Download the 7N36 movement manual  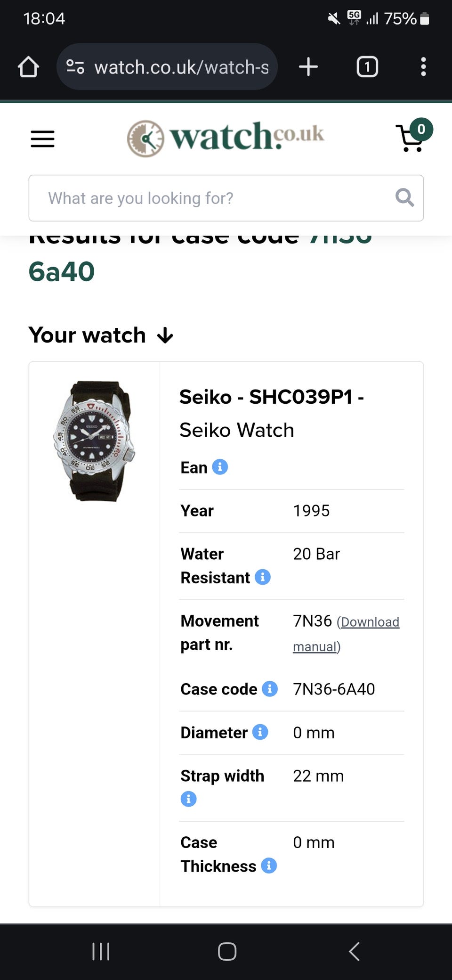pos(346,634)
